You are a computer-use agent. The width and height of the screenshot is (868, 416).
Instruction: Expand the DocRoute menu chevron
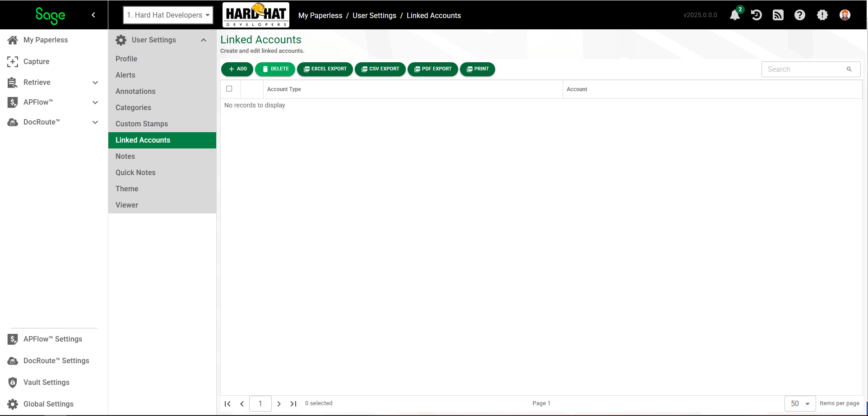pos(95,122)
